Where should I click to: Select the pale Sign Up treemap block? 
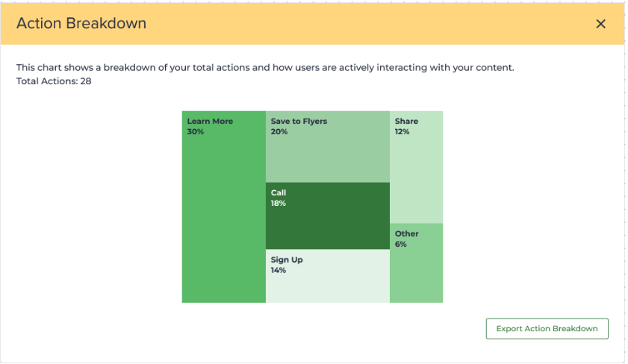(327, 286)
